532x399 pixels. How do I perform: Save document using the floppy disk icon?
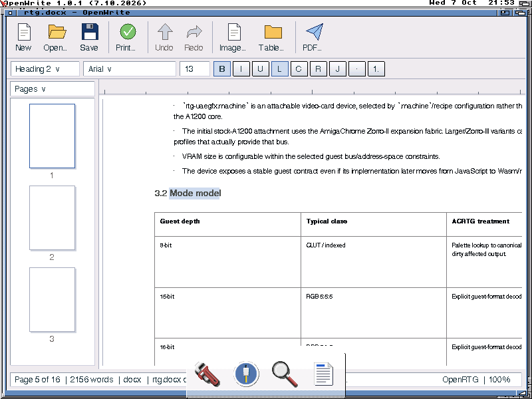point(89,37)
